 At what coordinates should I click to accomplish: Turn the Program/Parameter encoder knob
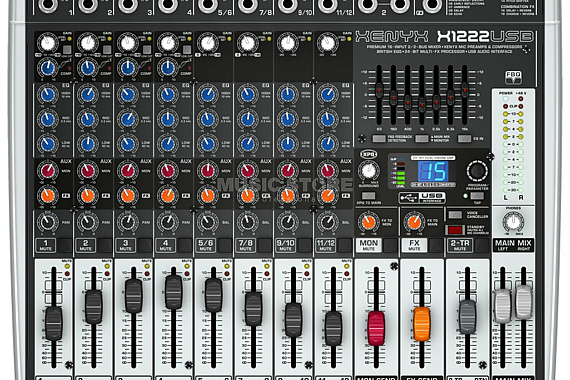pyautogui.click(x=477, y=170)
